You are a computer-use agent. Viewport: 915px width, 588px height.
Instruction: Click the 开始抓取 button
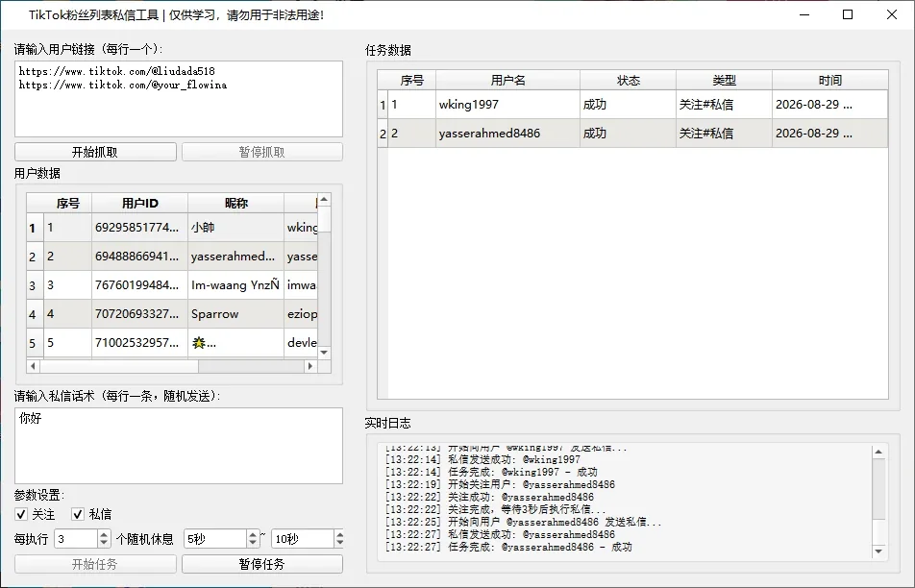tap(95, 152)
